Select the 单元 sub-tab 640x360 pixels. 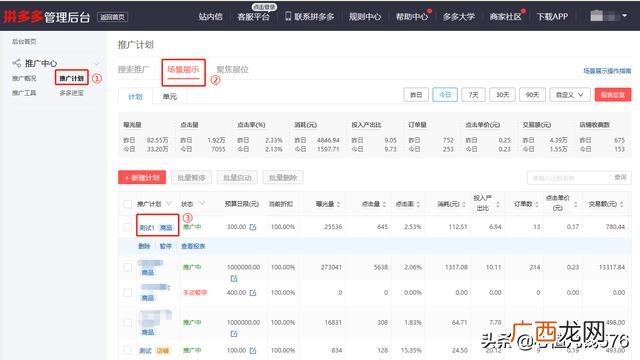tap(169, 97)
